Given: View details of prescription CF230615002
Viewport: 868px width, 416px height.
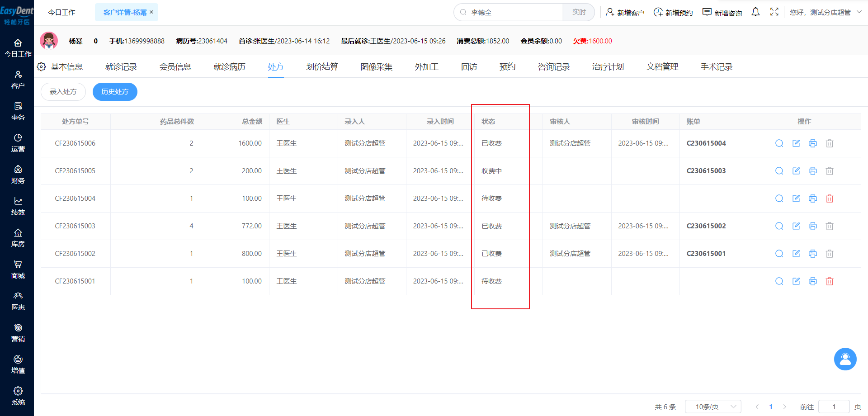Looking at the screenshot, I should (779, 254).
